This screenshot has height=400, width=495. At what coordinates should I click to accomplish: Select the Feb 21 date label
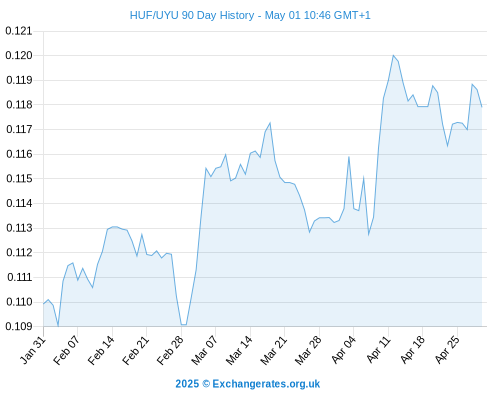135,350
